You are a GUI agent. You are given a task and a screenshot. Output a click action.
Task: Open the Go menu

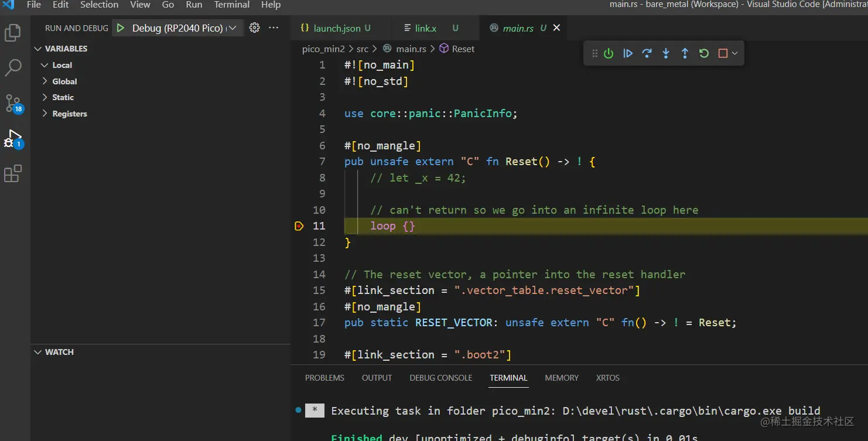[x=168, y=5]
